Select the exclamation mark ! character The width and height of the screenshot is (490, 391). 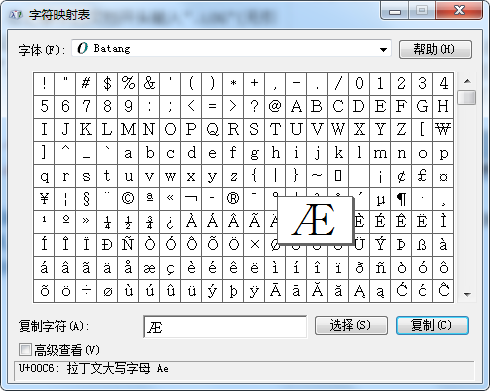[44, 83]
